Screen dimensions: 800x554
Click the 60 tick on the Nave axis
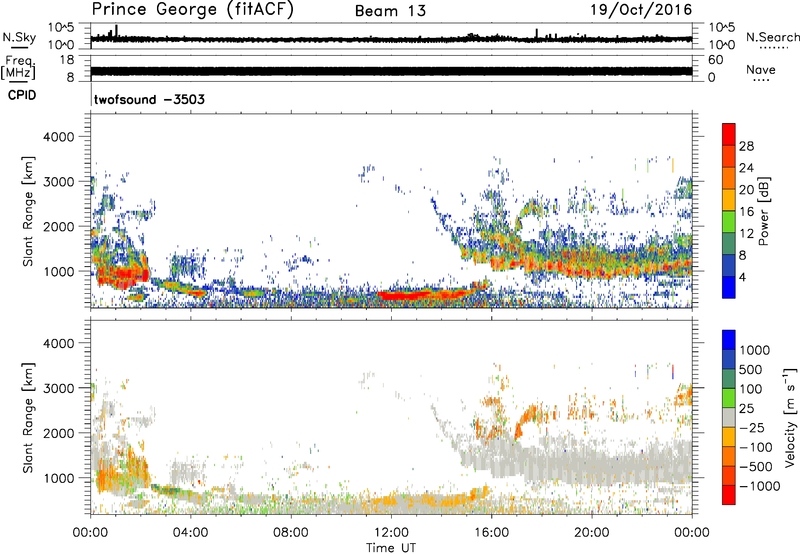pyautogui.click(x=715, y=60)
